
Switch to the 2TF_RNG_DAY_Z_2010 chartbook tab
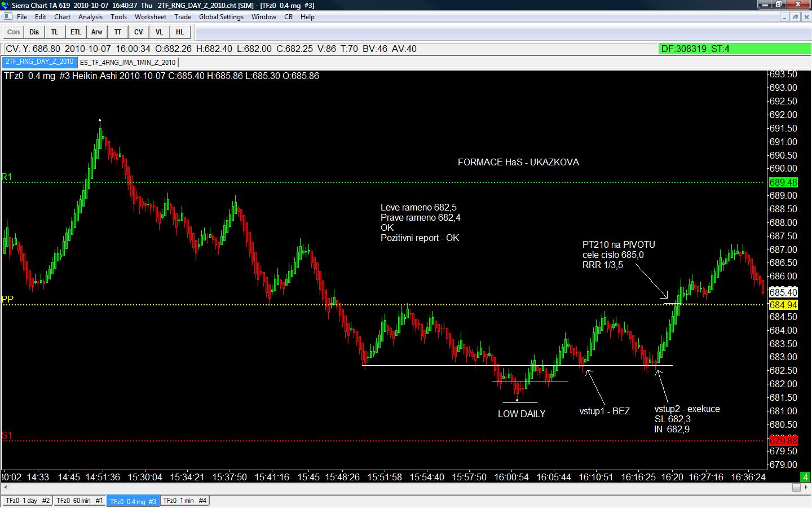tap(39, 62)
